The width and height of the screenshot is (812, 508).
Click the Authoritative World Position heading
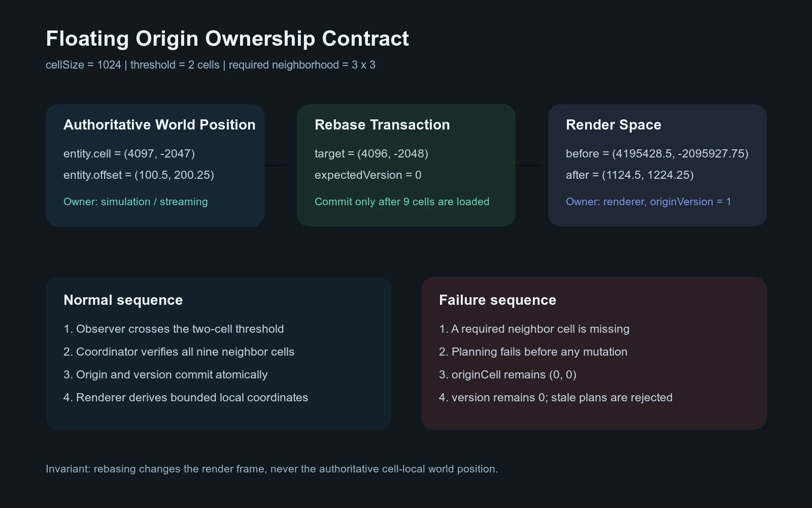[x=159, y=125]
